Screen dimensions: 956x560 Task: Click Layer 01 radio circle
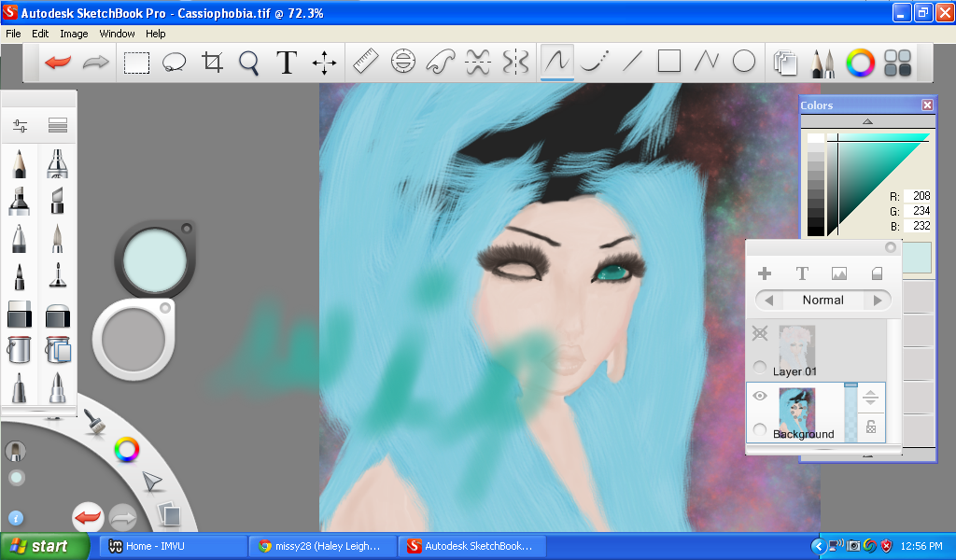tap(760, 366)
